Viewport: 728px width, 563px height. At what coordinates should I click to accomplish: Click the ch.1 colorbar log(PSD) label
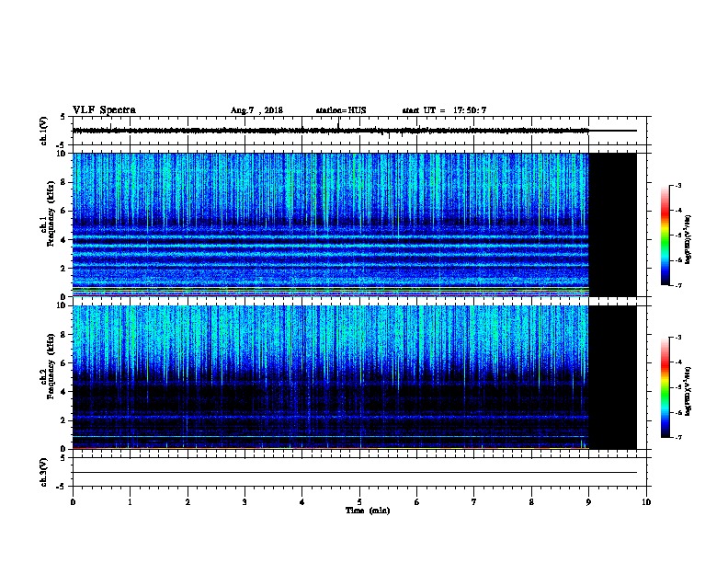[x=688, y=239]
